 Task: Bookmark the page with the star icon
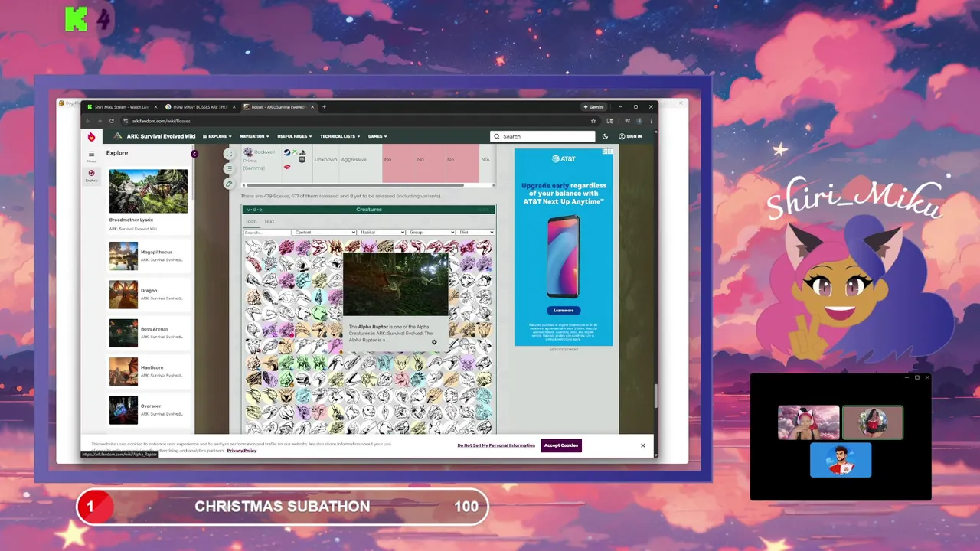[x=593, y=121]
